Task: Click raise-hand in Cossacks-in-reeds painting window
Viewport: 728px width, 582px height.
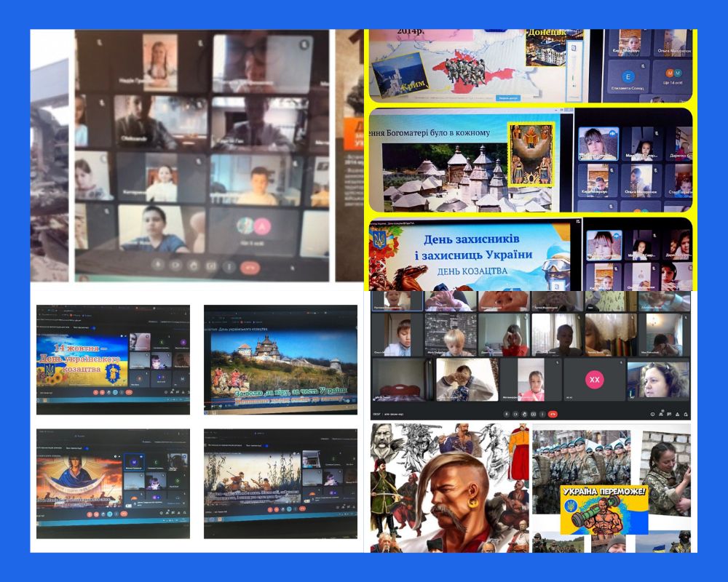Action: pyautogui.click(x=282, y=509)
